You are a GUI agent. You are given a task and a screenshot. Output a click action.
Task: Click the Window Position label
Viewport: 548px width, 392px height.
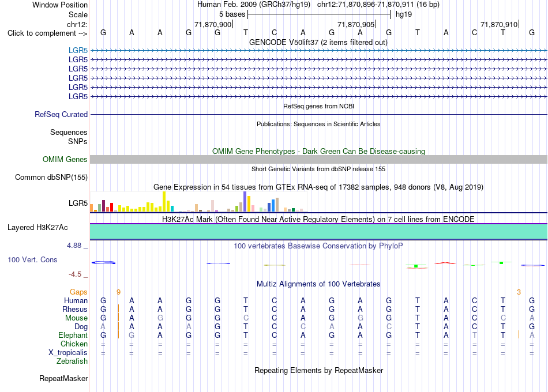60,5
